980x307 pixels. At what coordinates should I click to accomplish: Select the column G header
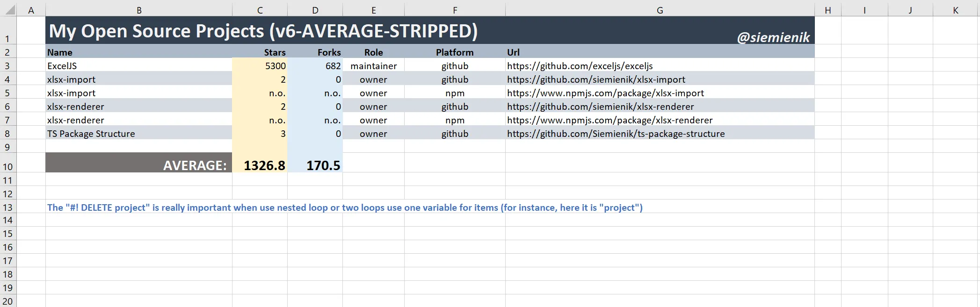point(660,10)
